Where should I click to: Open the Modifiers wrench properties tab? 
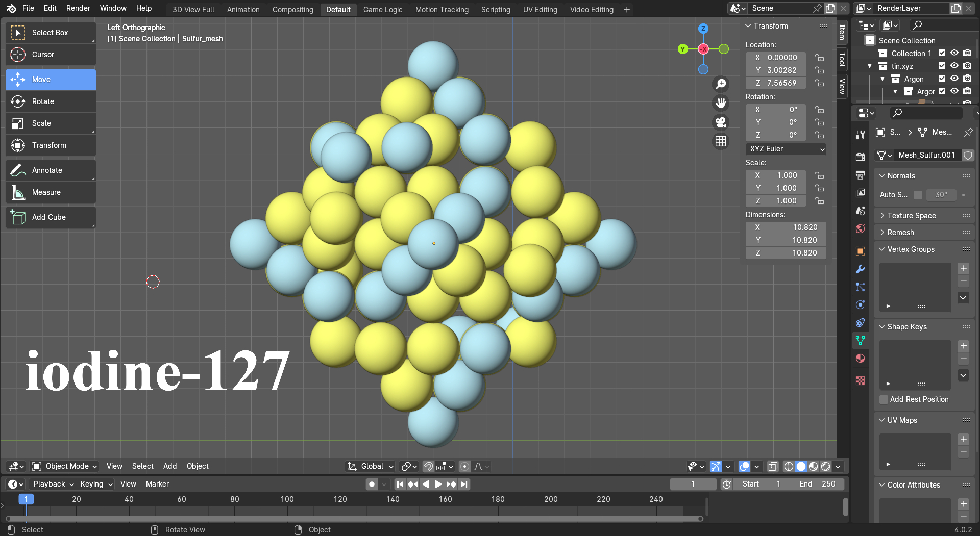[x=861, y=269]
